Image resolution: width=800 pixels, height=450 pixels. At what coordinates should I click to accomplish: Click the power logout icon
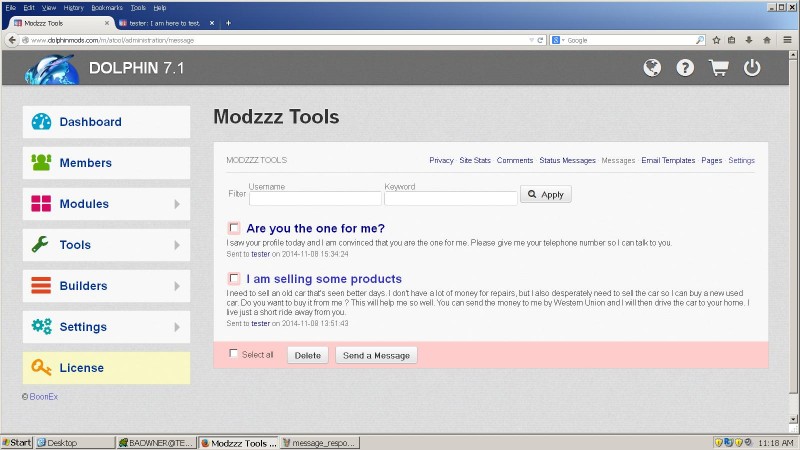[x=752, y=67]
